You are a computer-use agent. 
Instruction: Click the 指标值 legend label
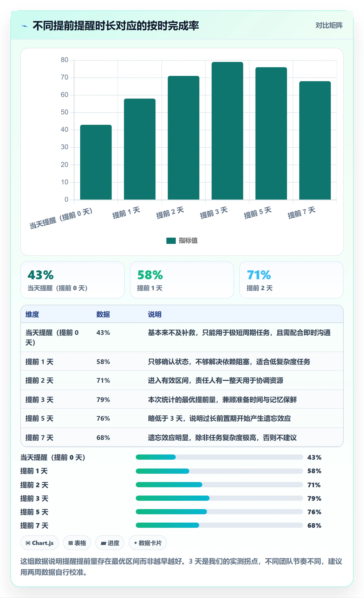click(x=188, y=240)
